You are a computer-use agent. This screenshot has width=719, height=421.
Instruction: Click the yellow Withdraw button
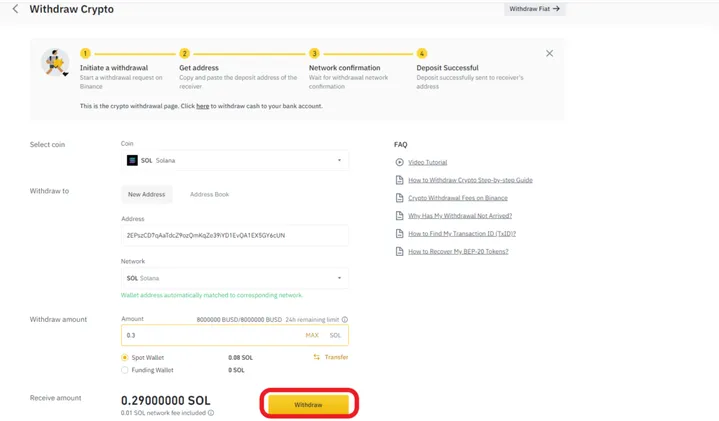(308, 404)
